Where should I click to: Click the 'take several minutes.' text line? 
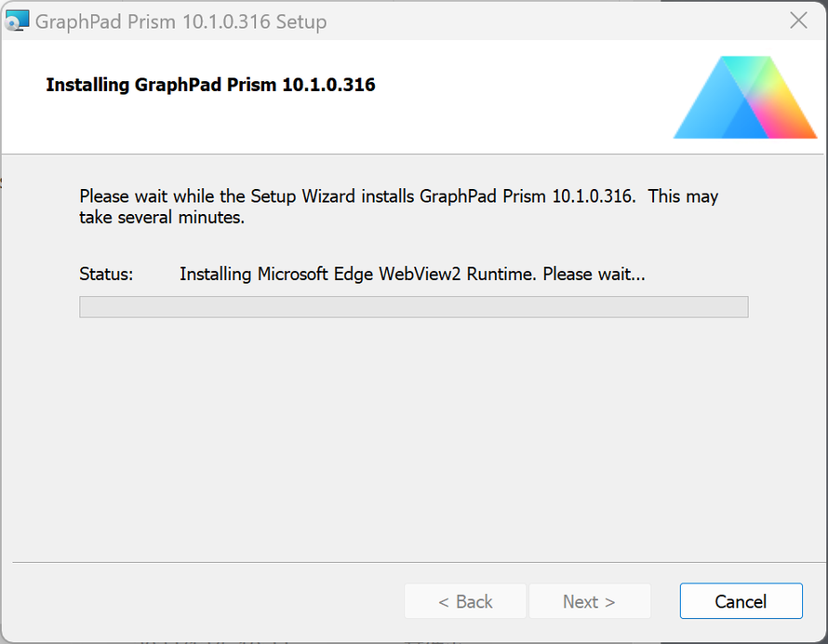pos(162,219)
